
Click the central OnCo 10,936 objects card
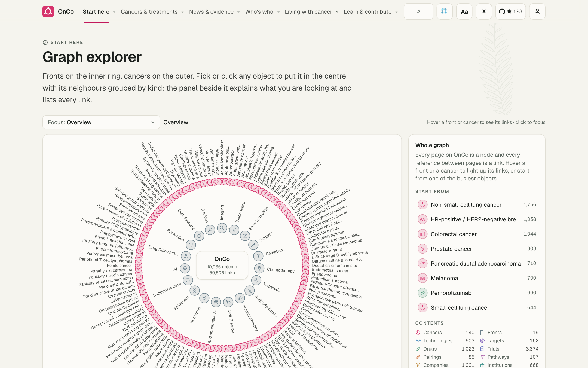click(222, 265)
